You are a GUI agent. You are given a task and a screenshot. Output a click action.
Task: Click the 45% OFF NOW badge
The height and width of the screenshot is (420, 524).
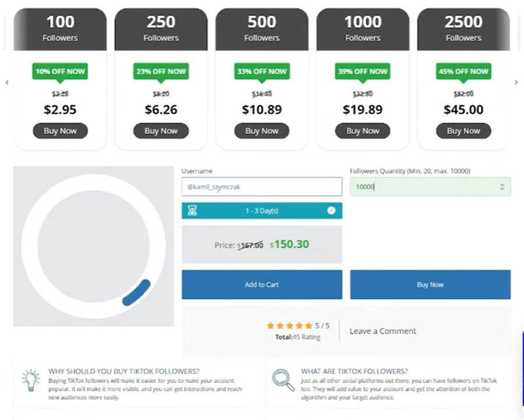pyautogui.click(x=463, y=72)
